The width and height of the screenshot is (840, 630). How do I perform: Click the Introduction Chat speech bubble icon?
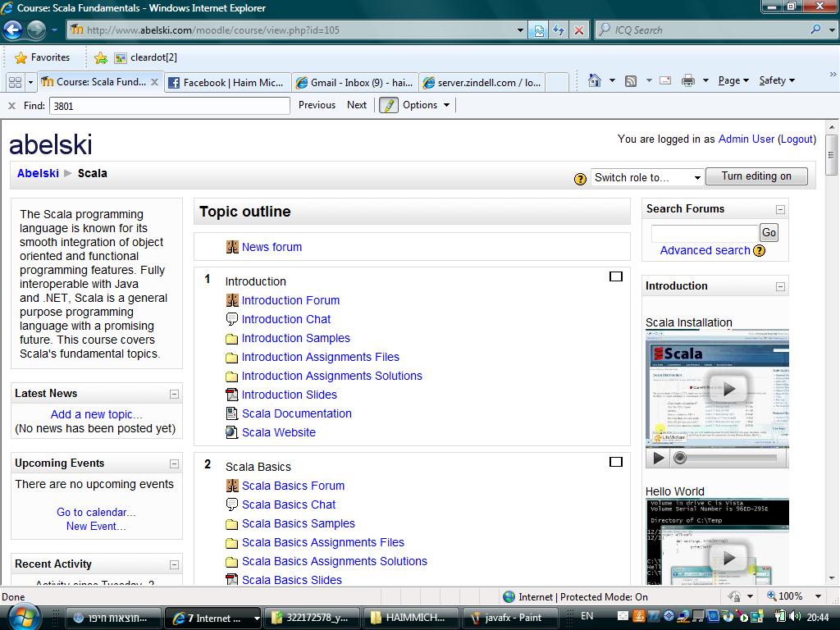click(x=232, y=319)
